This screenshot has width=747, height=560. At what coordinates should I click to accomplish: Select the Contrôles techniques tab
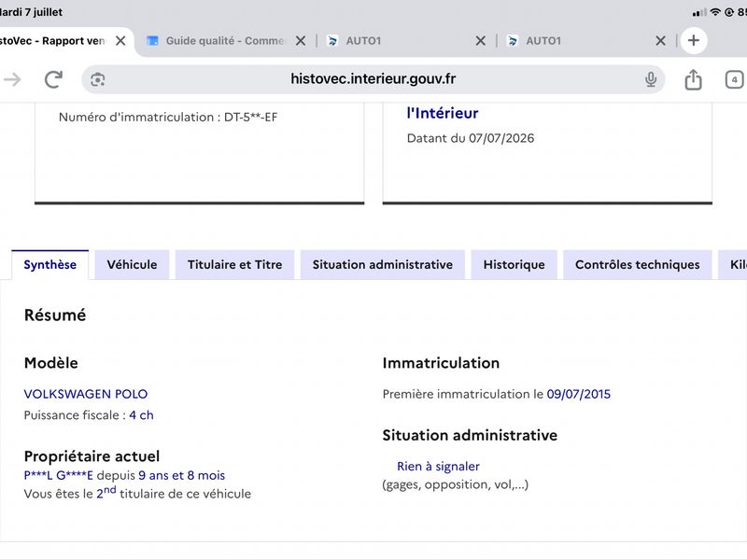coord(638,264)
